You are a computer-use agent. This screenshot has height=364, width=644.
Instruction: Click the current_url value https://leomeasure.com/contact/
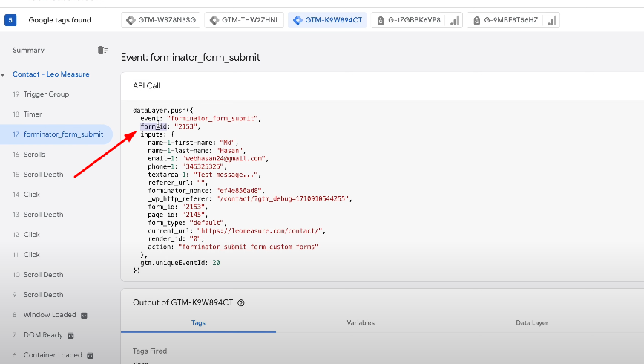(260, 231)
